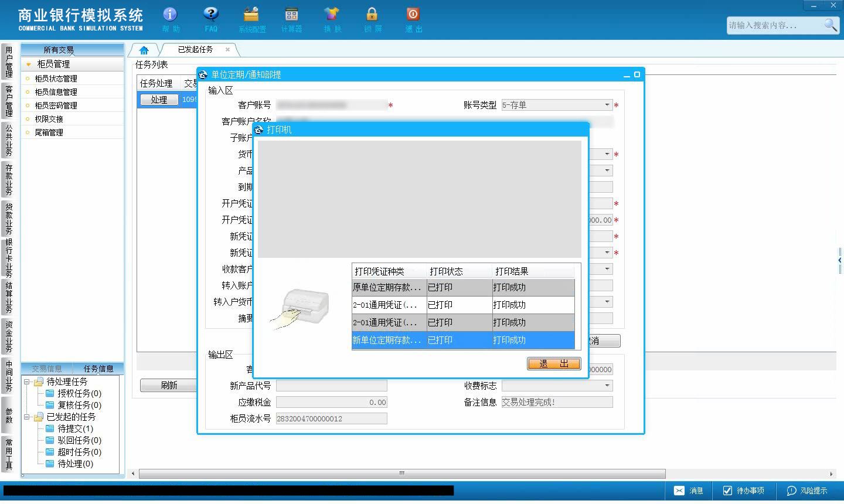Image resolution: width=844 pixels, height=504 pixels.
Task: Open 柜员信息管理
Action: [56, 92]
